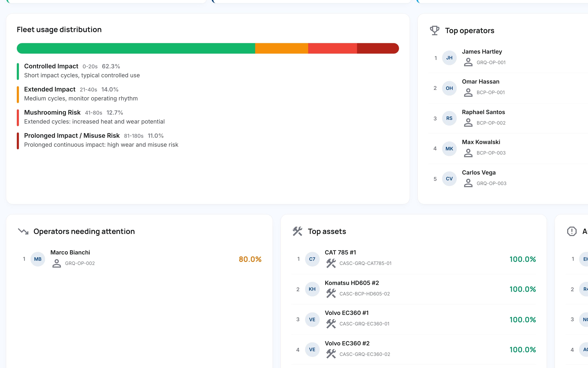Click the asset ID CASC-GRQ-CAT785-01
The height and width of the screenshot is (368, 588).
pyautogui.click(x=365, y=263)
